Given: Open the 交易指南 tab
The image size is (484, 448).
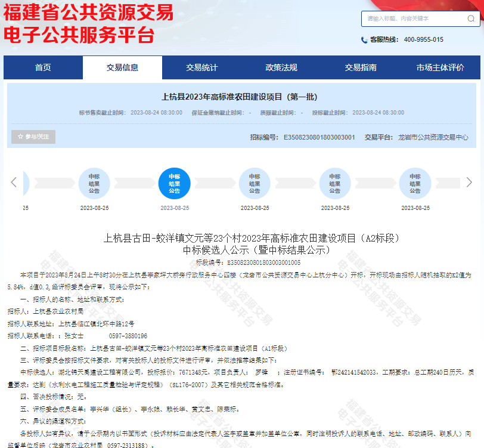Looking at the screenshot, I should click(x=360, y=67).
